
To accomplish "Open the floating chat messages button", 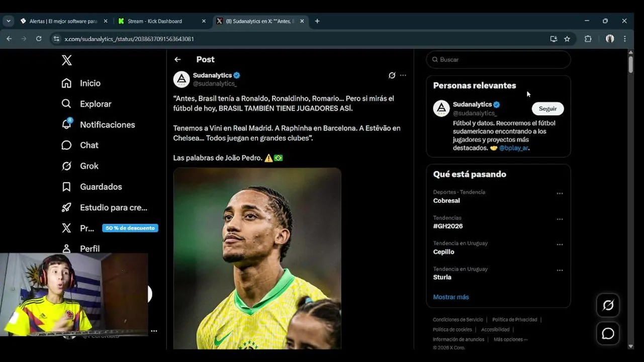I will click(x=608, y=333).
